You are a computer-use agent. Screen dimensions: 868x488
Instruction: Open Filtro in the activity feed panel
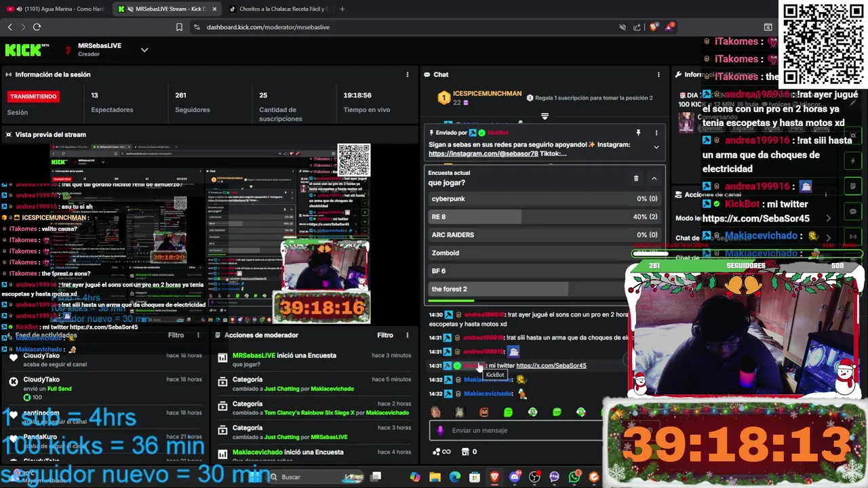pos(176,335)
